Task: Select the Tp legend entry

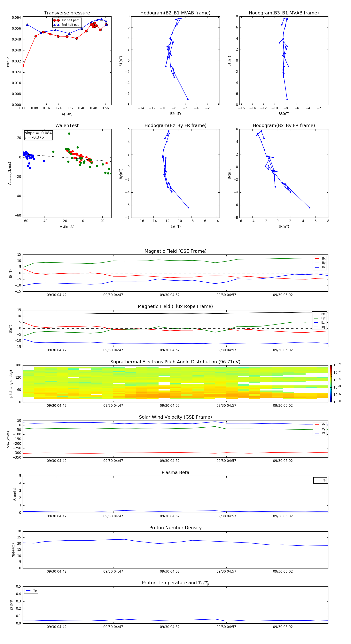Action: tap(31, 591)
